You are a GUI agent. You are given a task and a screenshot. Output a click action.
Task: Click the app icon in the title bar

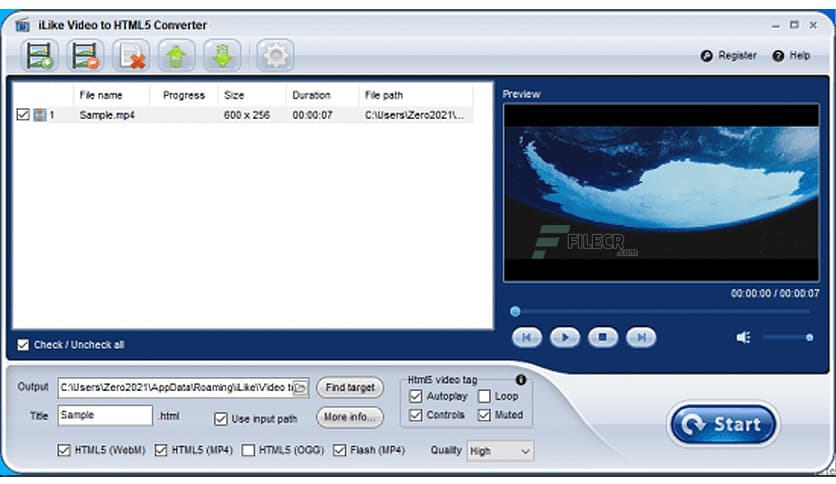(22, 25)
